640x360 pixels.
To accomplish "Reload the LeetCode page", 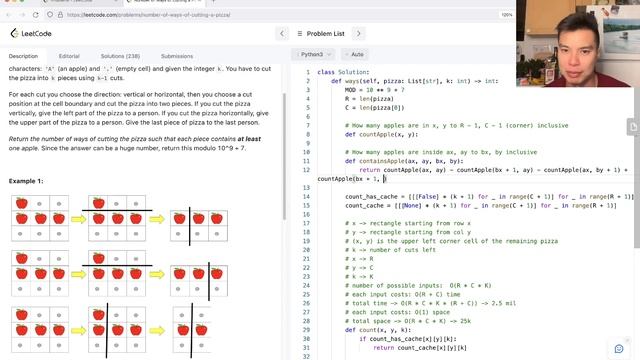I will pos(36,15).
